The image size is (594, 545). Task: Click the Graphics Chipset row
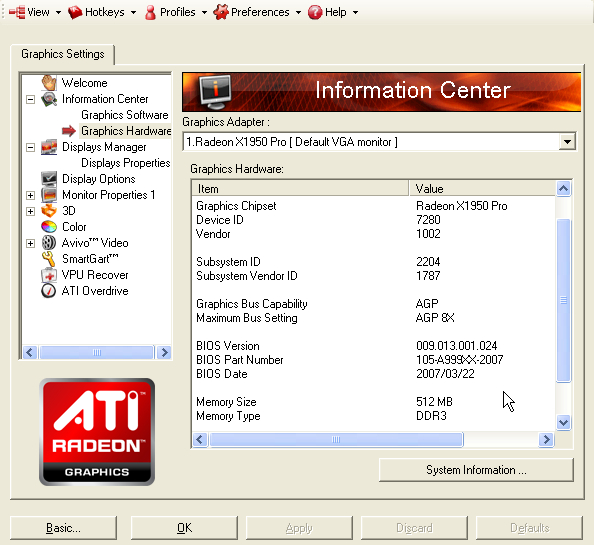(373, 206)
